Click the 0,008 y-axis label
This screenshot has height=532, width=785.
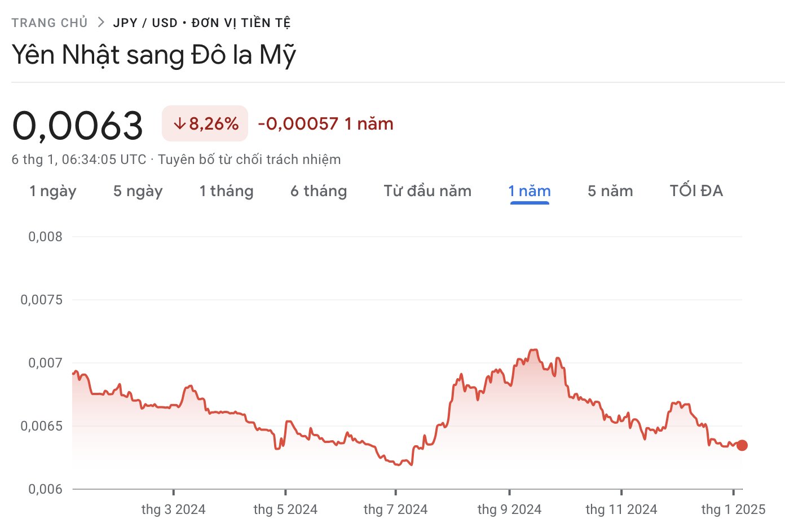46,237
